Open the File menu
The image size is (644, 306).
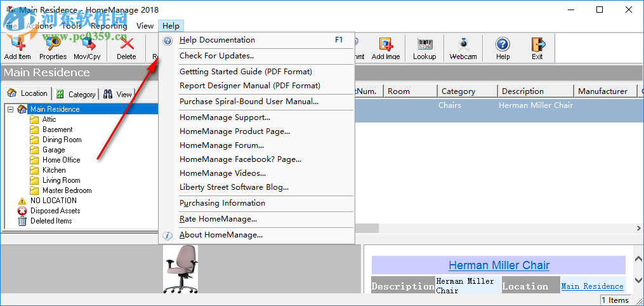tap(11, 26)
